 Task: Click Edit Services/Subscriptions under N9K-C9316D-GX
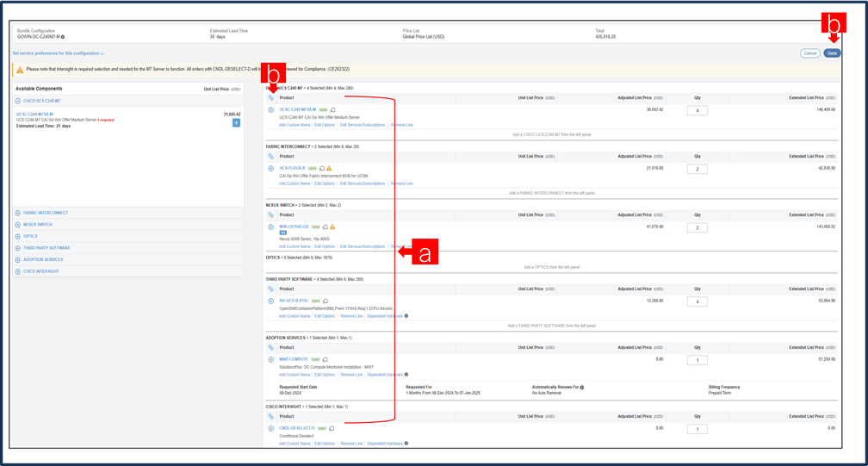click(x=363, y=247)
